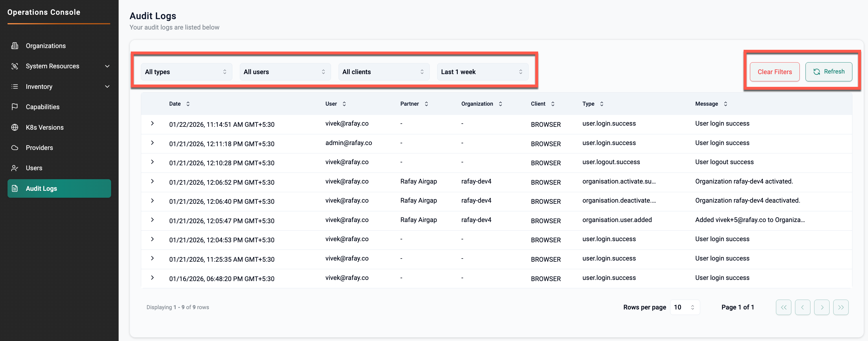Click the Organizations building icon in sidebar

point(14,46)
